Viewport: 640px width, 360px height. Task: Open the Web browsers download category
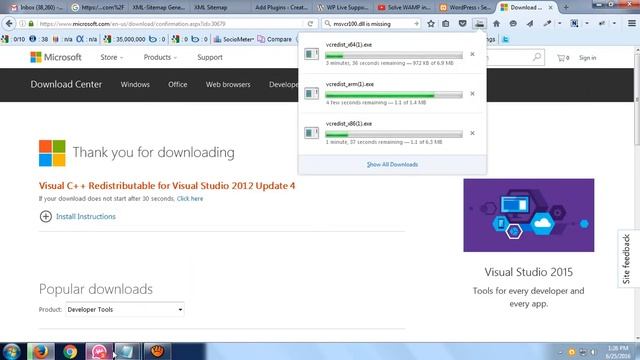[x=228, y=84]
